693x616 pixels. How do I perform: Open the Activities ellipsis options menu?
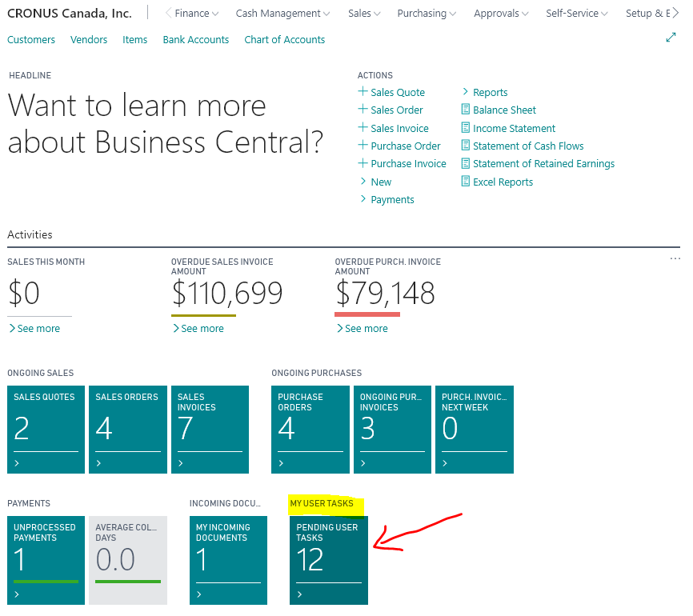click(x=675, y=258)
